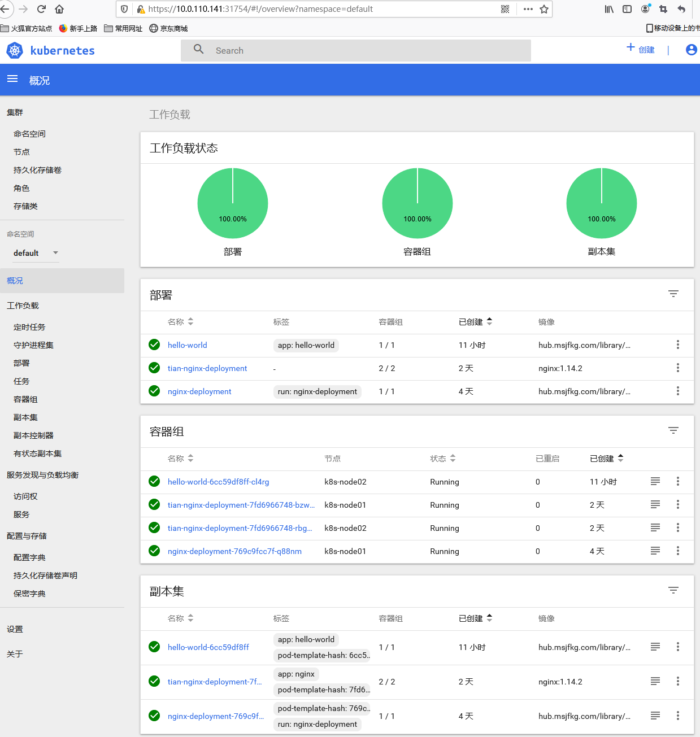Select 概况 in sidebar
The height and width of the screenshot is (737, 700).
[62, 281]
